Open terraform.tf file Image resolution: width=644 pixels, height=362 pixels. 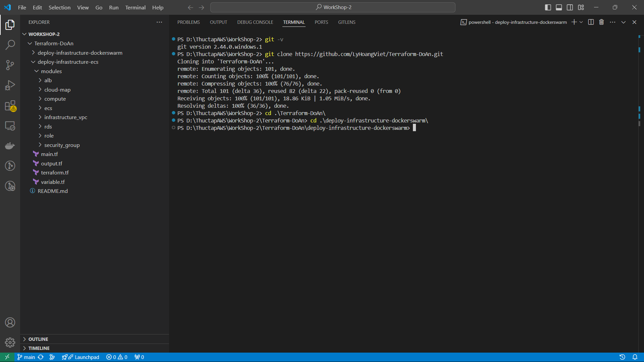click(x=55, y=172)
